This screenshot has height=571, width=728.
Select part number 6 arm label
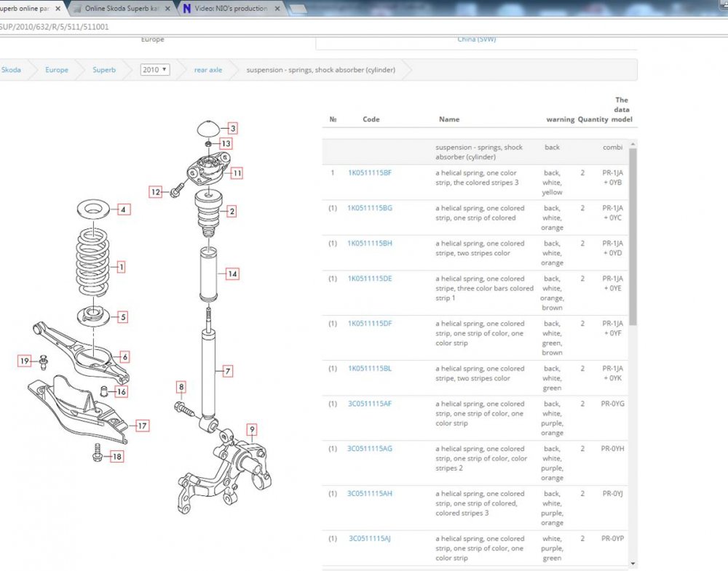coord(124,357)
